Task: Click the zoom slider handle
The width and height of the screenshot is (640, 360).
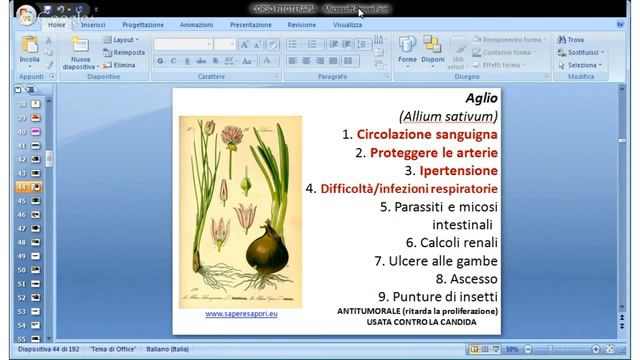Action: 550,349
